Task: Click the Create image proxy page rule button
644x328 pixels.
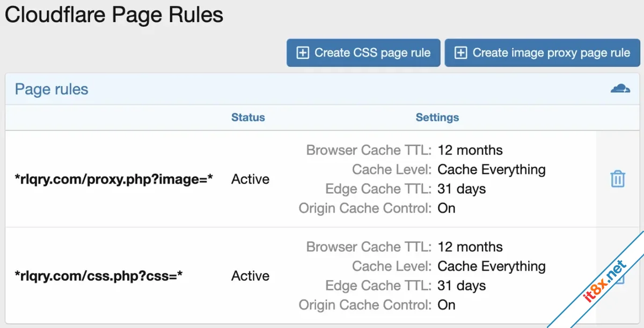Action: coord(543,53)
